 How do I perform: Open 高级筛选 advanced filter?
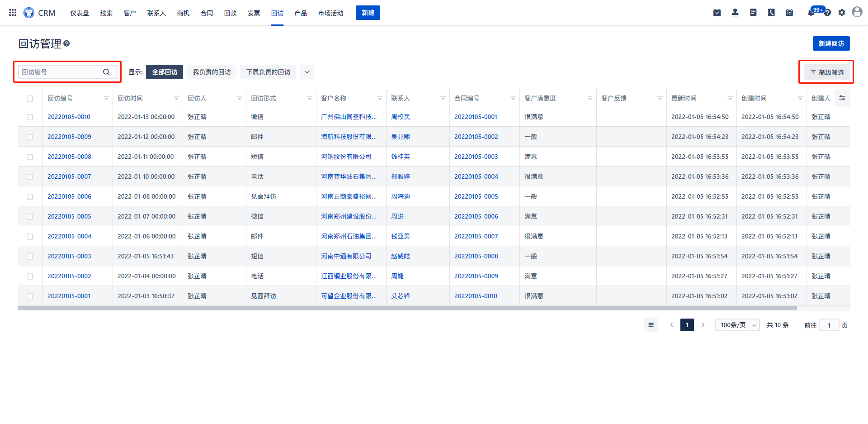click(x=827, y=72)
